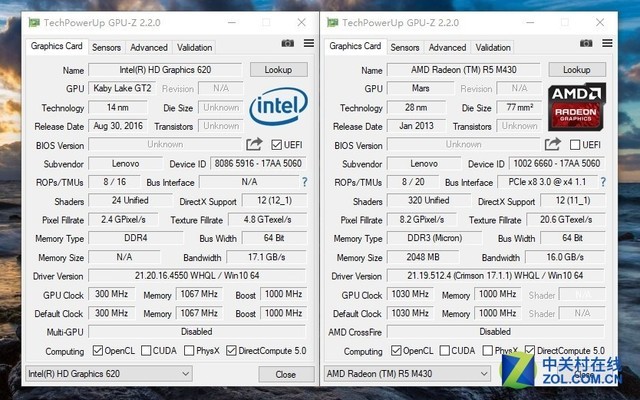Click BIOS export share icon in AMD window
The height and width of the screenshot is (400, 640).
pos(553,144)
